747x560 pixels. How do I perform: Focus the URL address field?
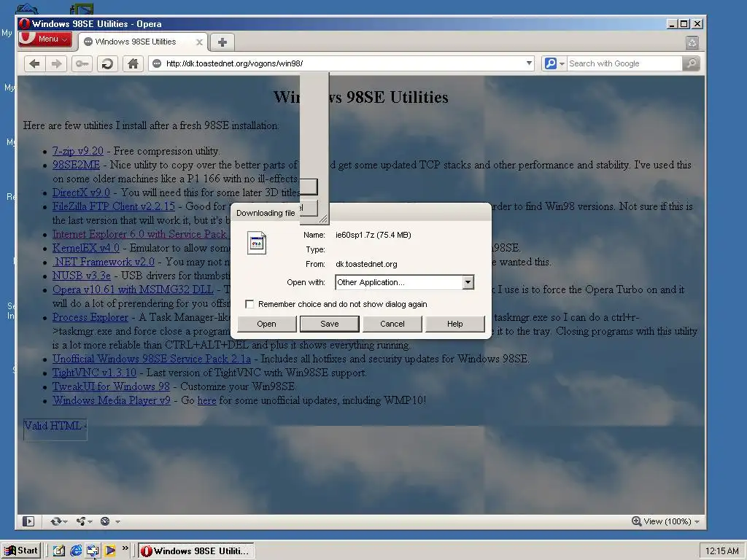click(x=343, y=63)
